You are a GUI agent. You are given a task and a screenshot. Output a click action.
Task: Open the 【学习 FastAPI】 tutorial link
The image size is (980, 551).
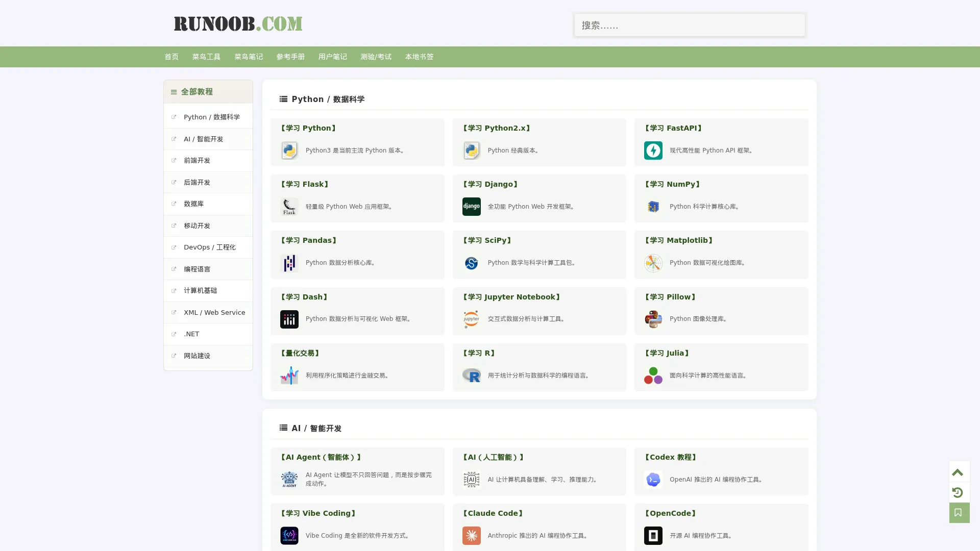tap(673, 128)
